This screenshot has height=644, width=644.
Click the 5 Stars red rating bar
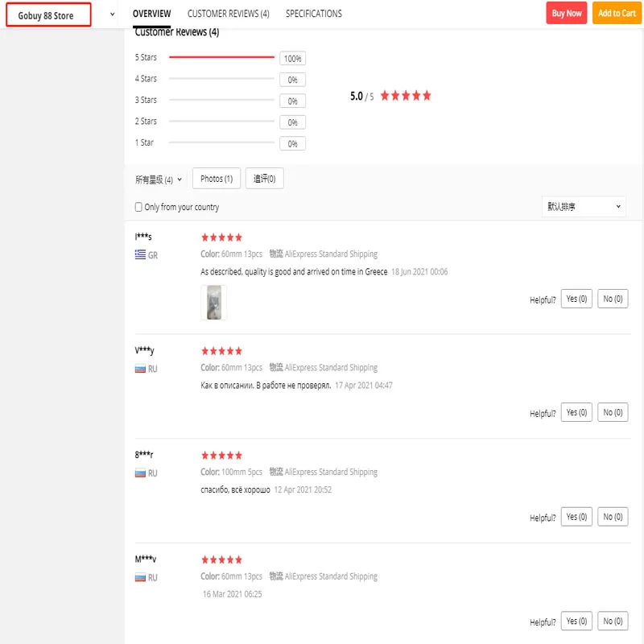(221, 57)
